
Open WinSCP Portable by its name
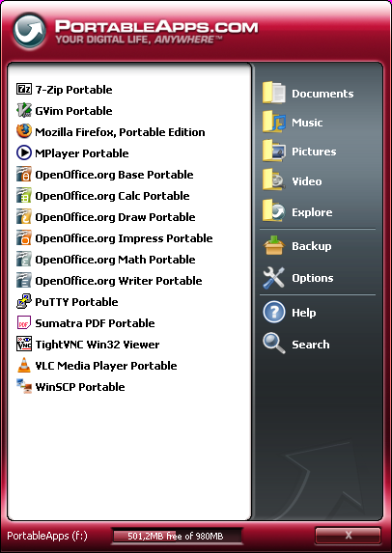[x=80, y=387]
